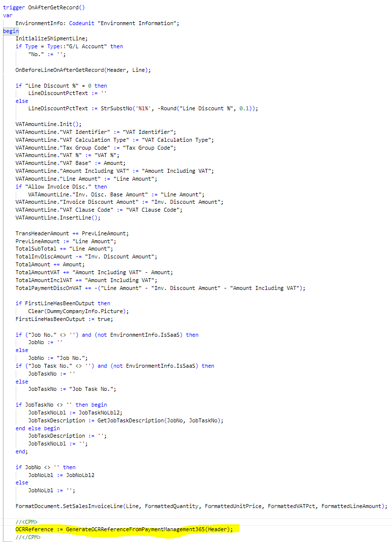Click the FirstLineHasBeenOutput := true line

tap(64, 319)
